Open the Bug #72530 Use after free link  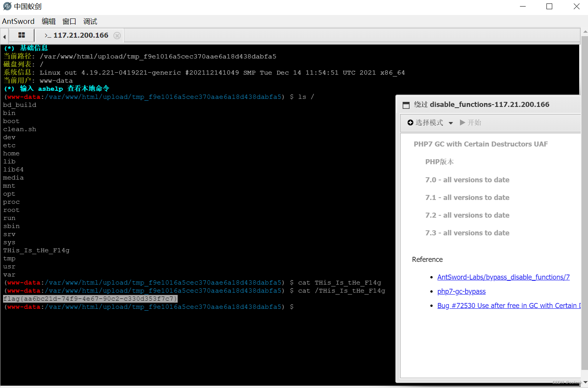508,305
